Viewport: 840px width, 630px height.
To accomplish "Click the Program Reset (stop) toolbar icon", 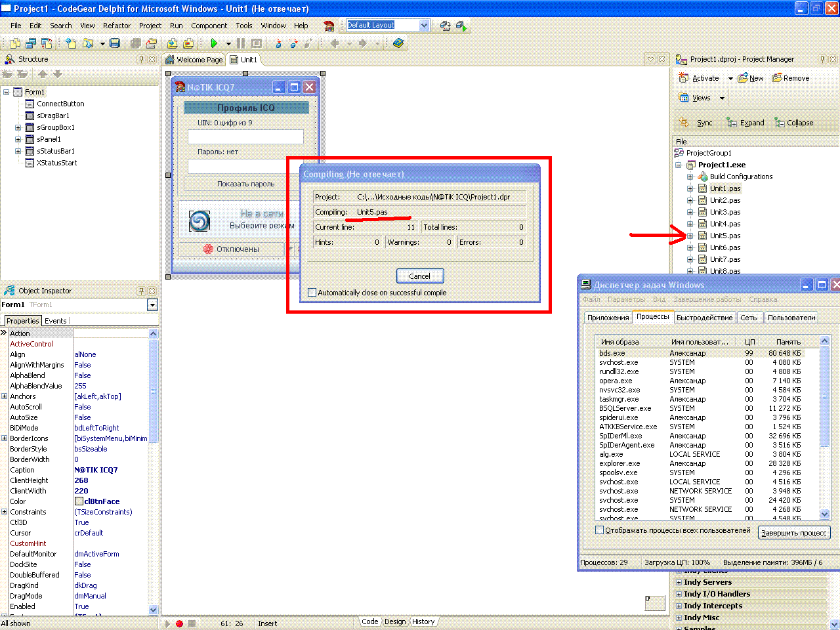I will 257,43.
